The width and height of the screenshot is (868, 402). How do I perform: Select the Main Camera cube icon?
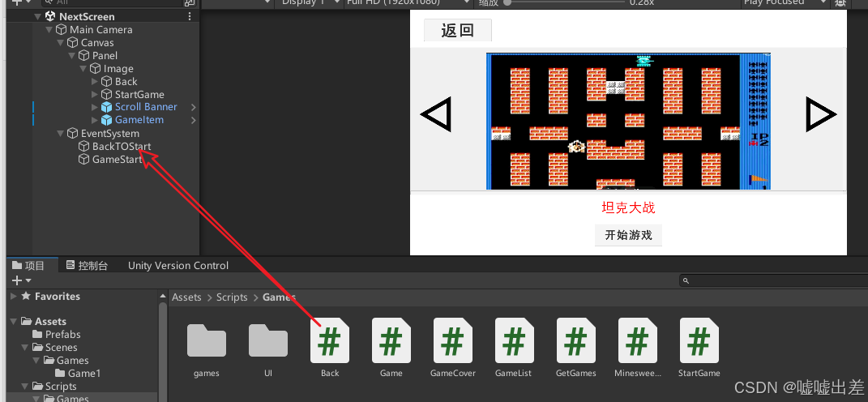click(62, 29)
